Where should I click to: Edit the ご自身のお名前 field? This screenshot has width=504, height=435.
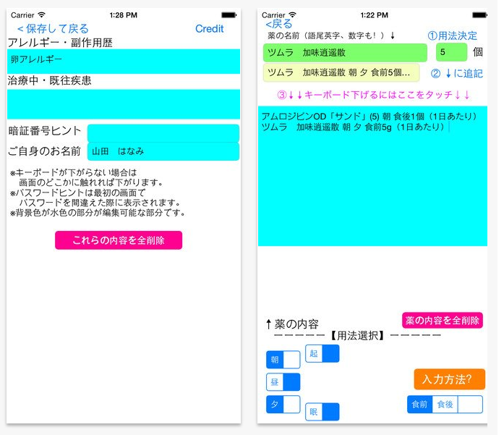tap(163, 151)
